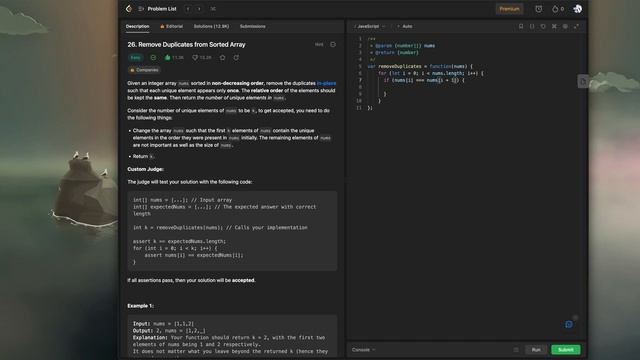Click the blue chat assistant icon

pos(569,324)
